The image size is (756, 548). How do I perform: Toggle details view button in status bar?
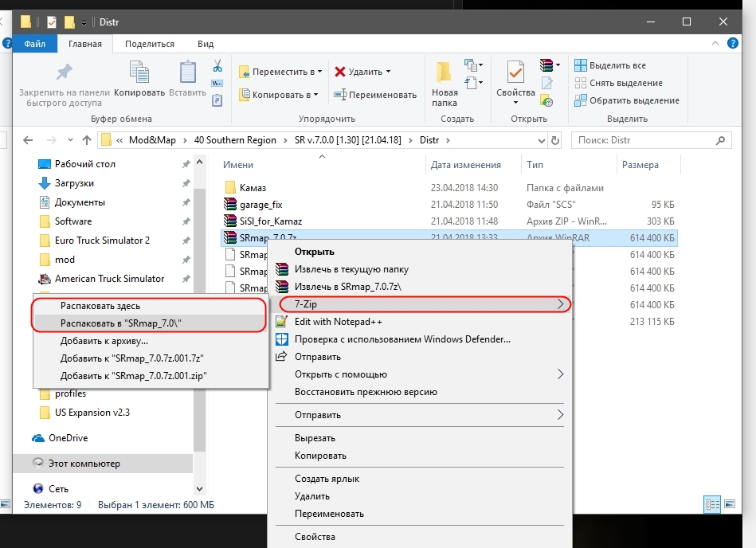tap(711, 504)
